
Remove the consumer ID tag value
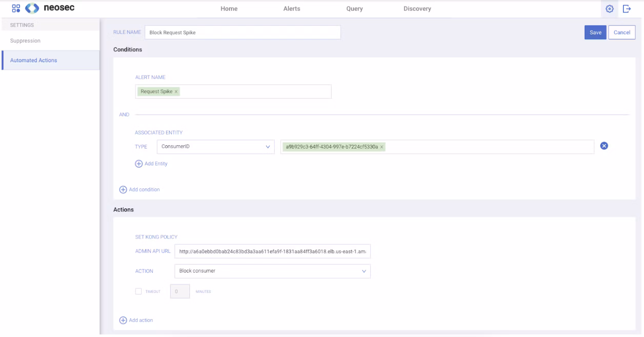(382, 147)
